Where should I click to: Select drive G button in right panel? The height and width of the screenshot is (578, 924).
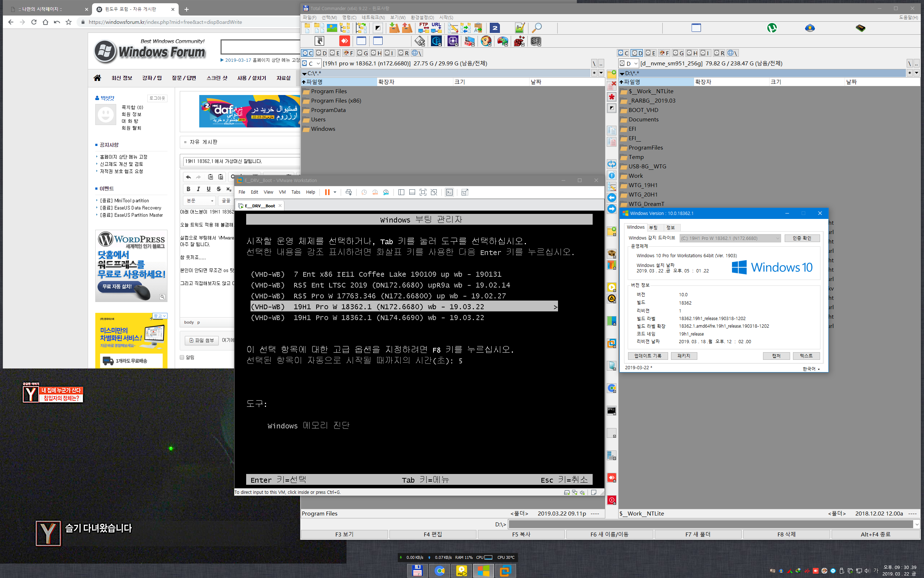678,53
